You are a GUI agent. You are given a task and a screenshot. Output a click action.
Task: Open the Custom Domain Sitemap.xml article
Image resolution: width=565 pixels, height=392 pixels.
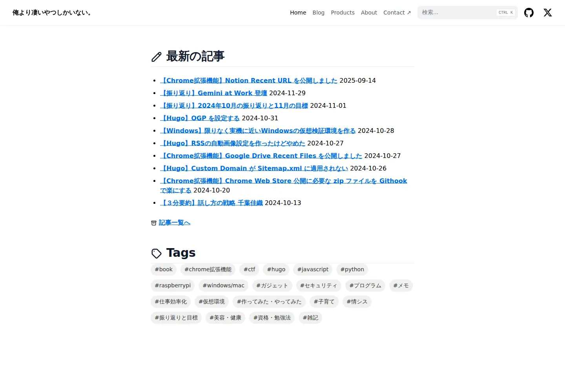[x=254, y=168]
